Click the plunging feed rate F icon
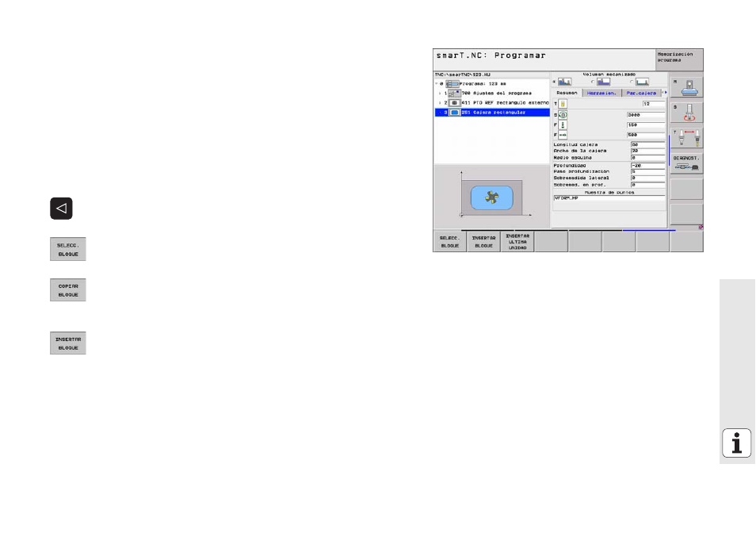756x533 pixels. [x=563, y=125]
